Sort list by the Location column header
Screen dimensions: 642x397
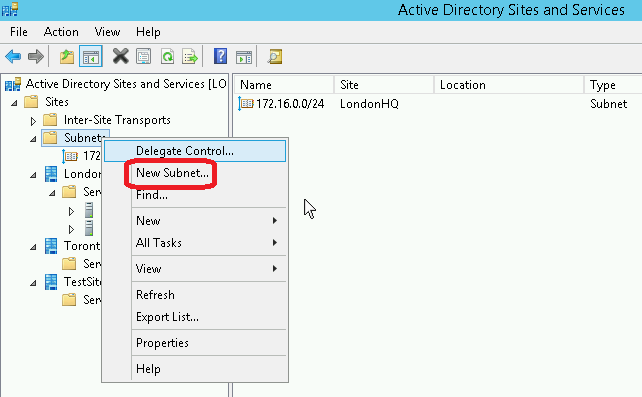coord(509,85)
